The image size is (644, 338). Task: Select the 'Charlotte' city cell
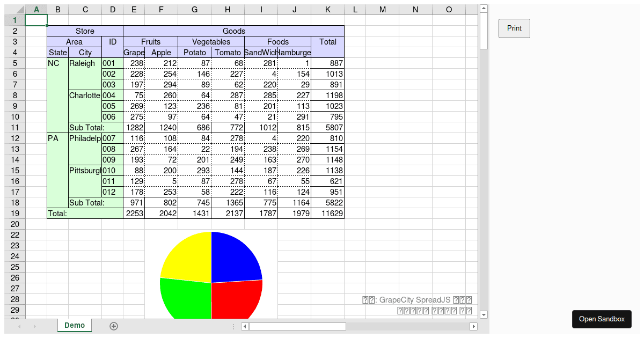point(85,106)
